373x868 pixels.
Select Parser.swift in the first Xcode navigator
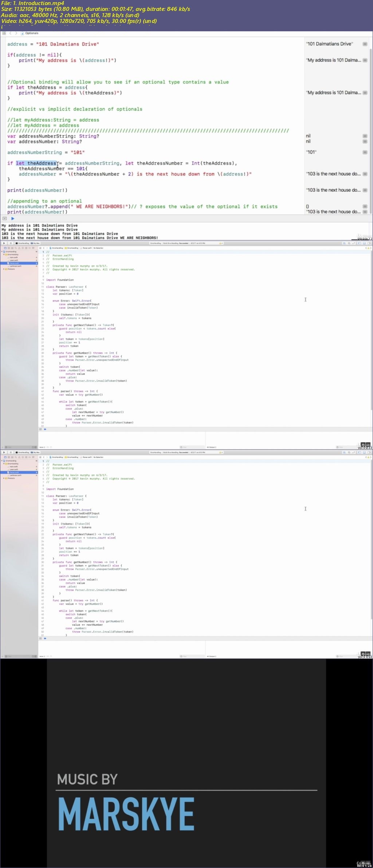[x=19, y=263]
